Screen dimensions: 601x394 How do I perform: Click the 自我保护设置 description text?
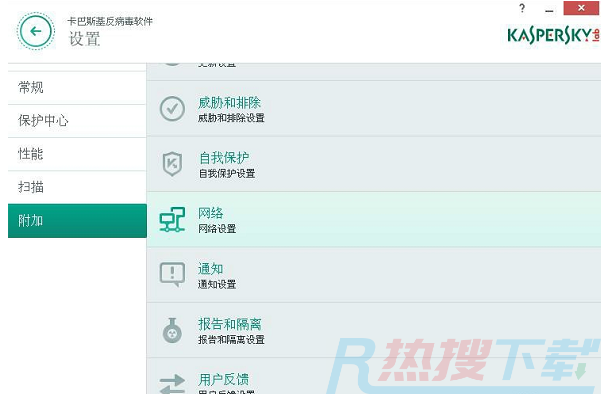tap(227, 174)
